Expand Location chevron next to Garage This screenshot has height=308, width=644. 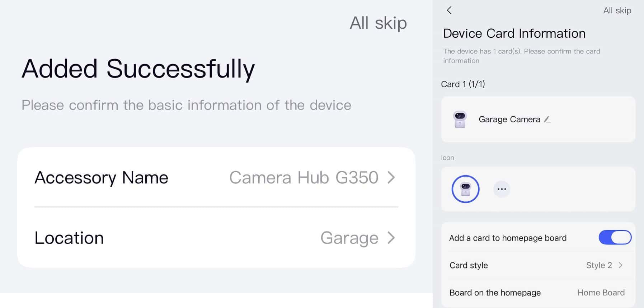pos(391,238)
